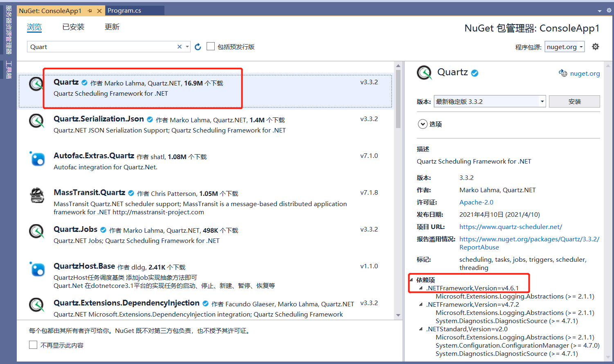Click the verified badge of MassTransit.Quartz
The width and height of the screenshot is (614, 364).
pyautogui.click(x=131, y=193)
